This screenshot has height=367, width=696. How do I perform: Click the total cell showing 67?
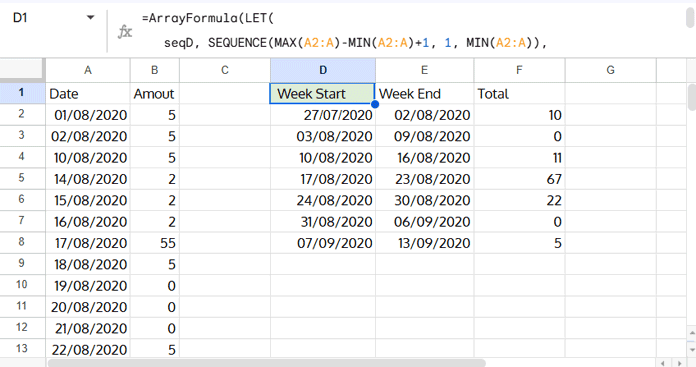coord(519,179)
